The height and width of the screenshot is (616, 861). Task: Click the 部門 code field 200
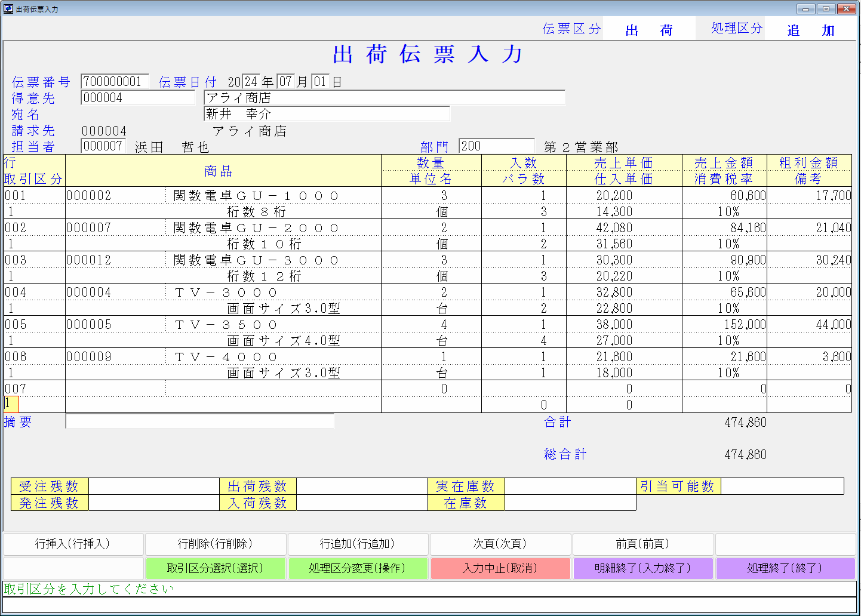coord(497,146)
